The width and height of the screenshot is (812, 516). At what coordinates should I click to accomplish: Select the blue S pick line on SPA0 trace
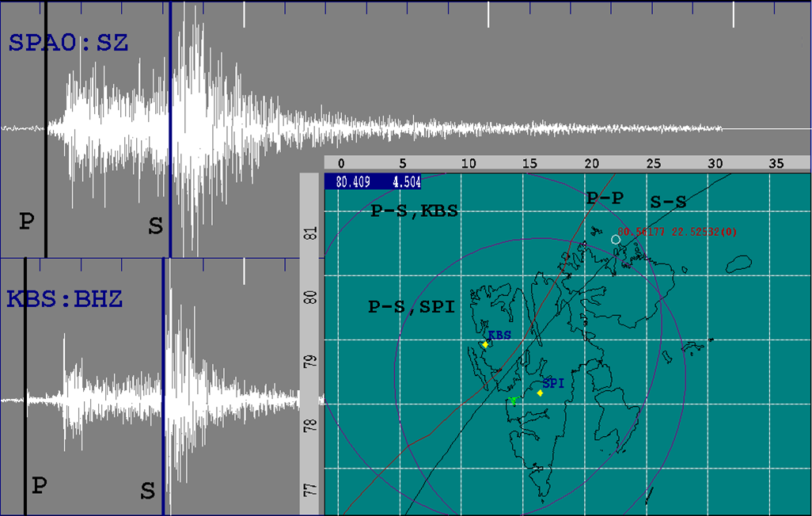pyautogui.click(x=170, y=129)
